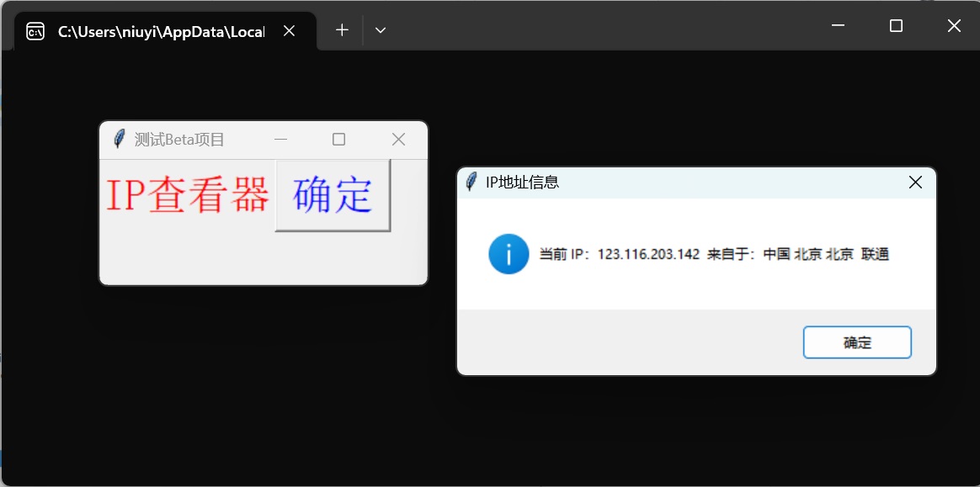Click the feather icon in 测试Beta项目 window
Image resolution: width=980 pixels, height=487 pixels.
point(119,139)
